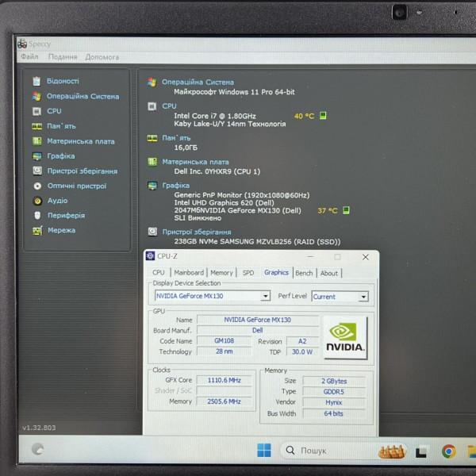Image resolution: width=476 pixels, height=476 pixels.
Task: Open the Файл menu in Speccy
Action: coord(29,57)
